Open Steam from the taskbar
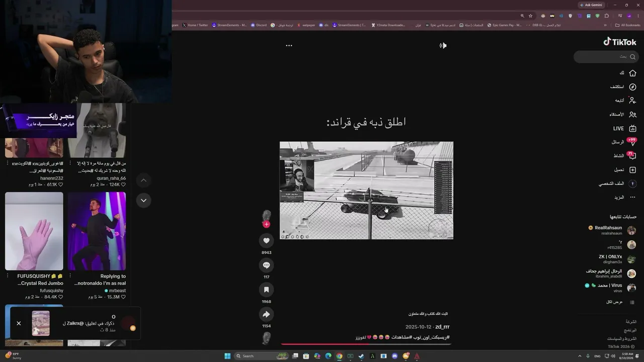Viewport: 644px width, 362px height. pyautogui.click(x=361, y=356)
